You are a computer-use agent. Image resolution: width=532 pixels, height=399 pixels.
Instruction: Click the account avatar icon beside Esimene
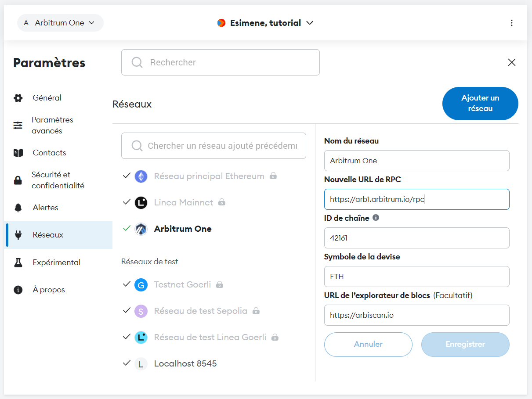(x=221, y=23)
